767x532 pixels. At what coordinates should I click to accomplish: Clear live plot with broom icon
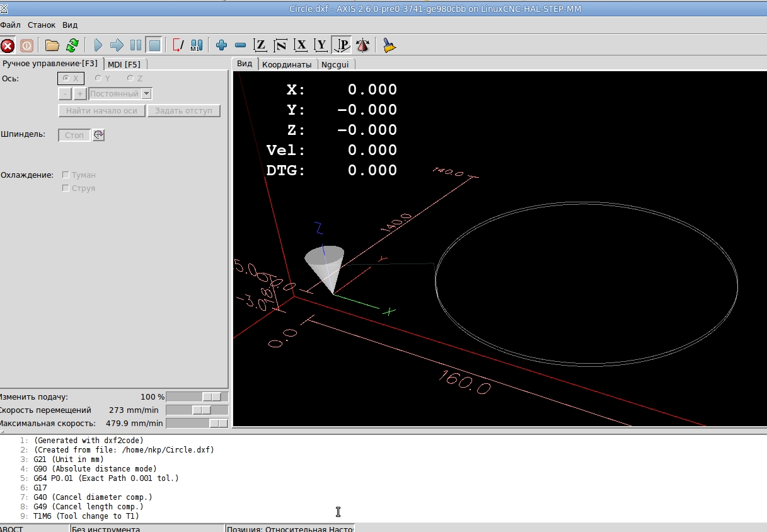[x=389, y=45]
